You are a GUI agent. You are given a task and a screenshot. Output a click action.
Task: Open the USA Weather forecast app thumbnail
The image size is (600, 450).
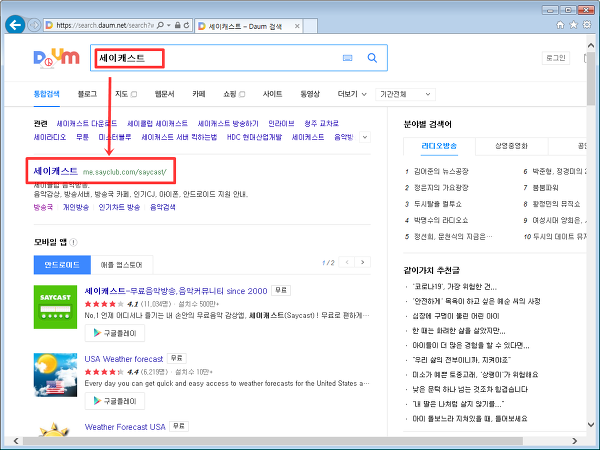[x=55, y=375]
